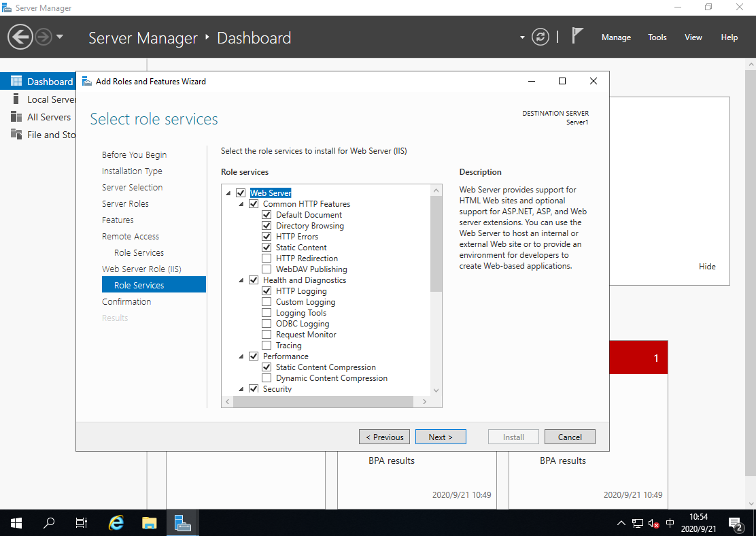Click Hide link in Dashboard welcome tile
The height and width of the screenshot is (536, 756).
pyautogui.click(x=707, y=267)
